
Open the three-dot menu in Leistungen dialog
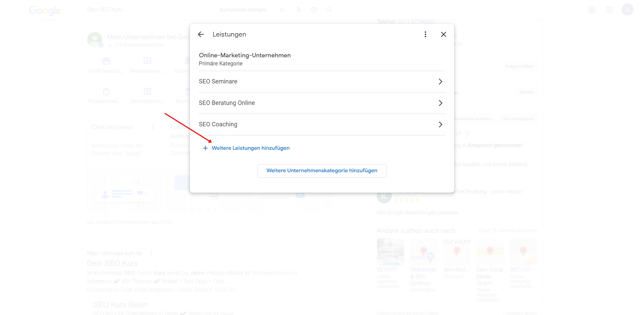coord(425,35)
